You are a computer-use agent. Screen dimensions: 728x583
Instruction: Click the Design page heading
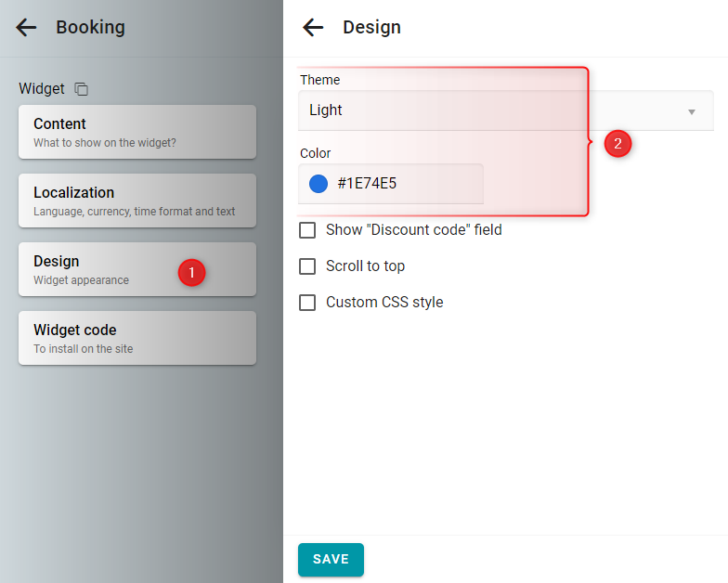371,28
